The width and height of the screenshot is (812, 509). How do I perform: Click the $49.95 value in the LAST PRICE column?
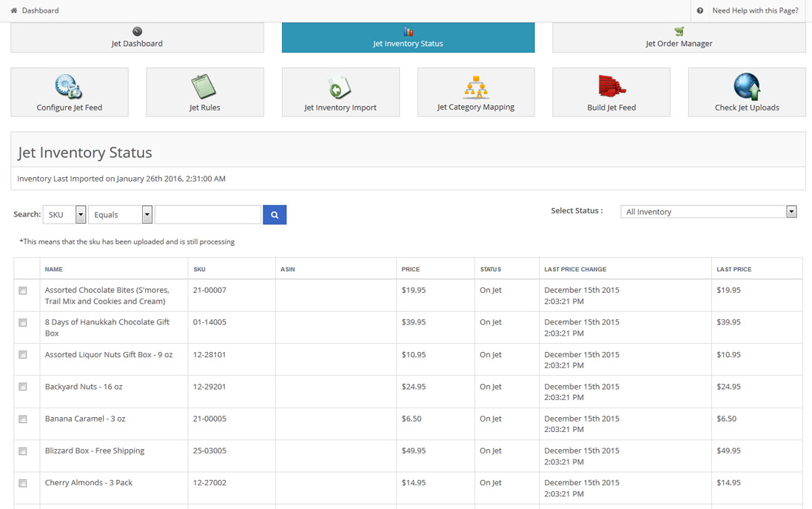(728, 451)
